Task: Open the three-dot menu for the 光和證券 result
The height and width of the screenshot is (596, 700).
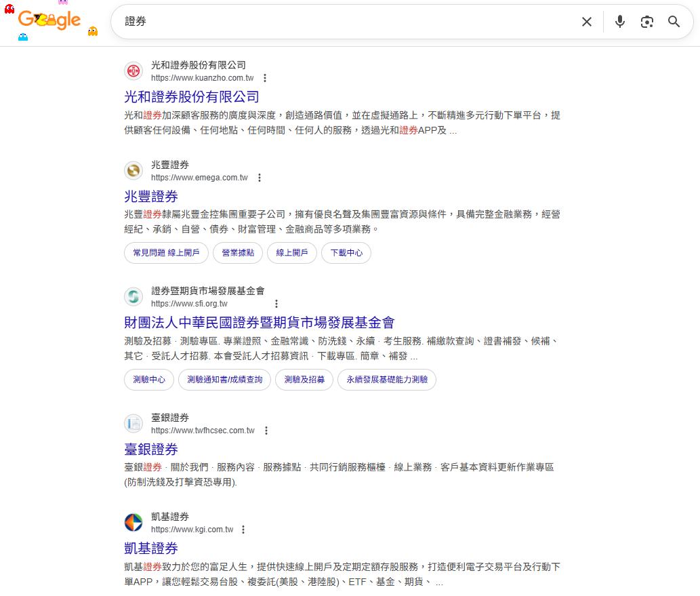Action: coord(265,78)
